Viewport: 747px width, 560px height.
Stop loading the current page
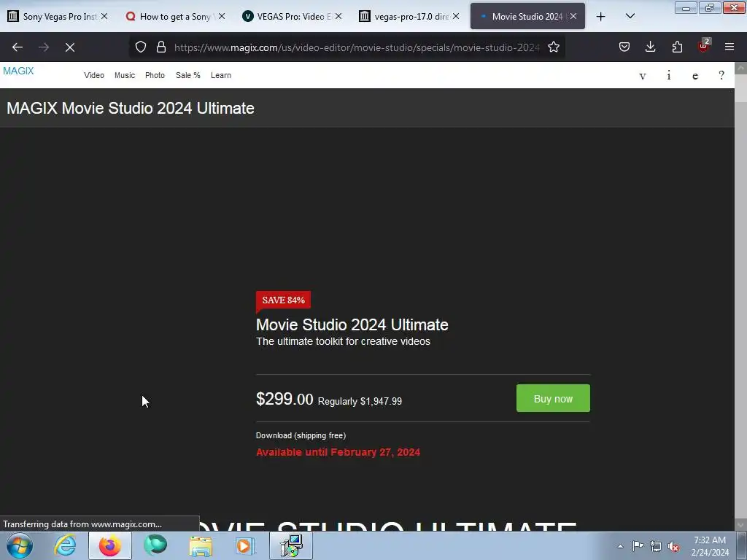click(x=70, y=47)
